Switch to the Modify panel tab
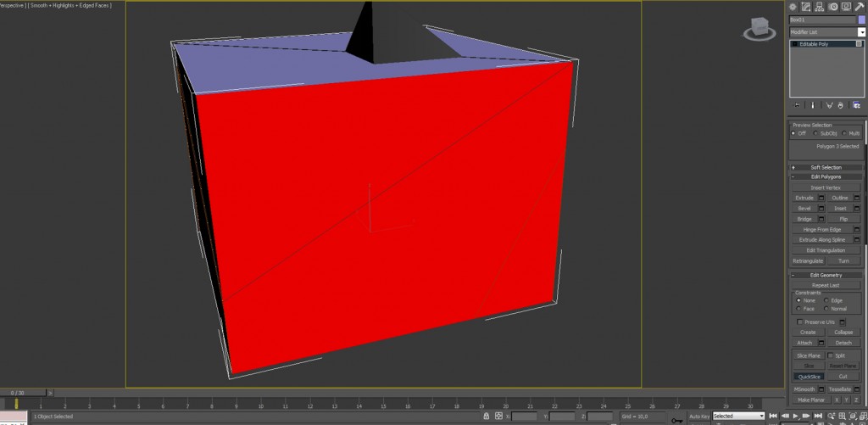868x425 pixels. click(x=804, y=7)
